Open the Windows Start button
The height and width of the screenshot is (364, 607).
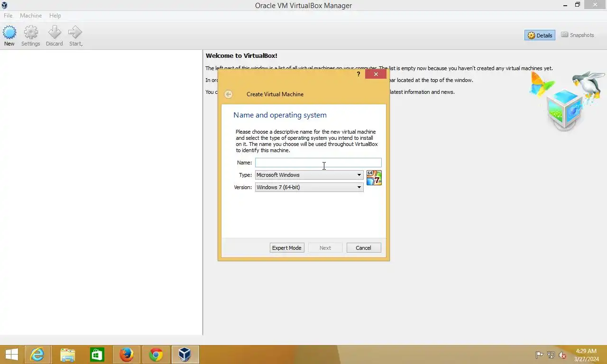[11, 355]
